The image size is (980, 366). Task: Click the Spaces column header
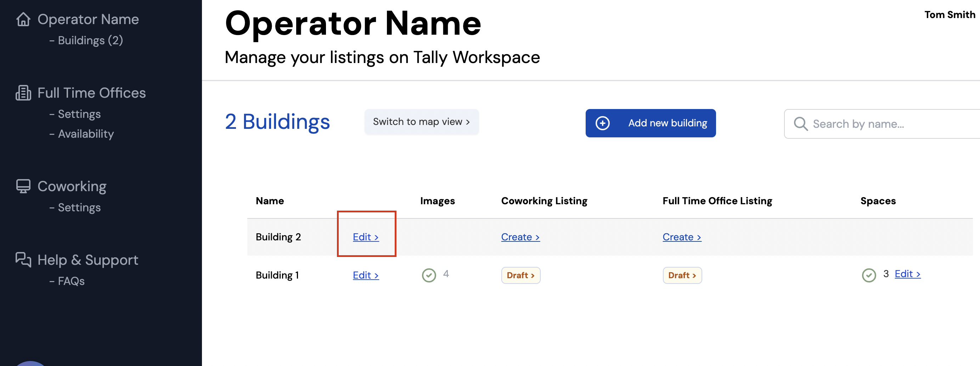click(x=878, y=201)
